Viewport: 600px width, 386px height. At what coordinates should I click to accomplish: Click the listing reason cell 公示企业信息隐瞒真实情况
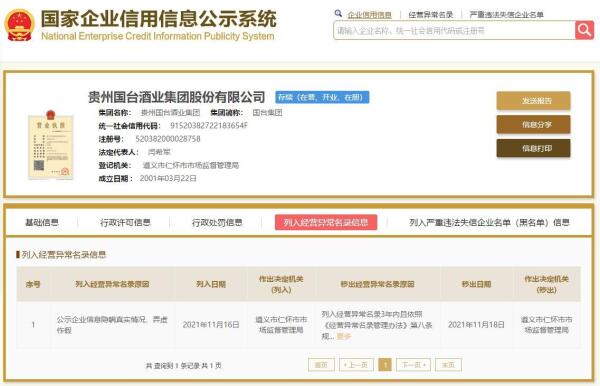pyautogui.click(x=112, y=324)
